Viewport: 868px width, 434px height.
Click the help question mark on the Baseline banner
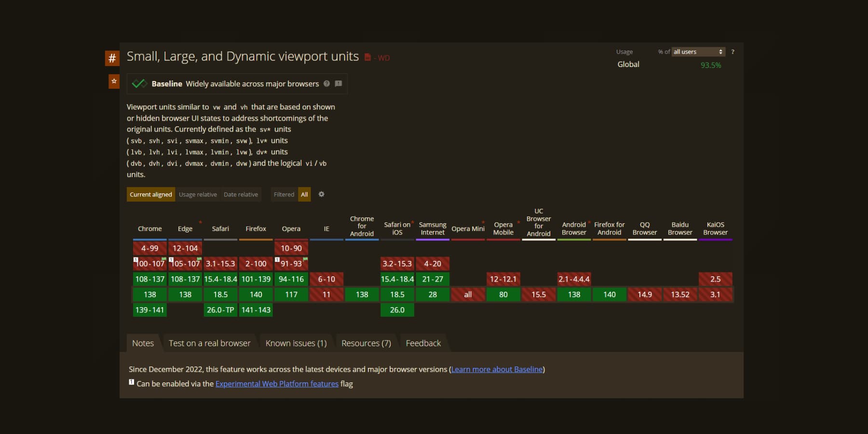pos(326,83)
